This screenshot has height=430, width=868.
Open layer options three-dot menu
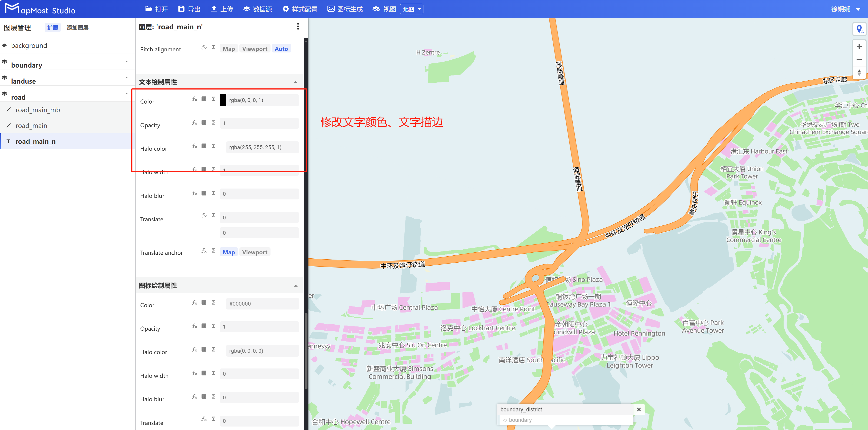point(298,27)
